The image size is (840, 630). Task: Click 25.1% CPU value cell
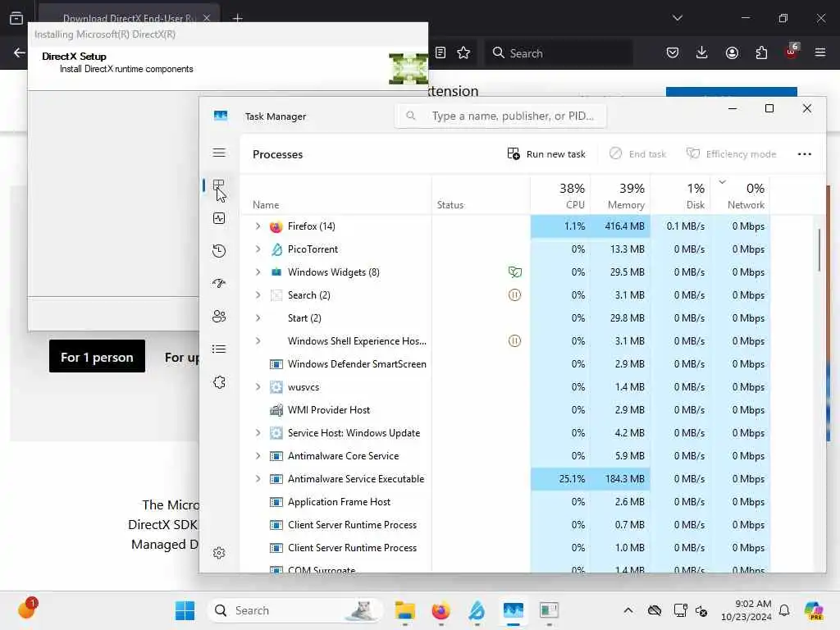560,479
